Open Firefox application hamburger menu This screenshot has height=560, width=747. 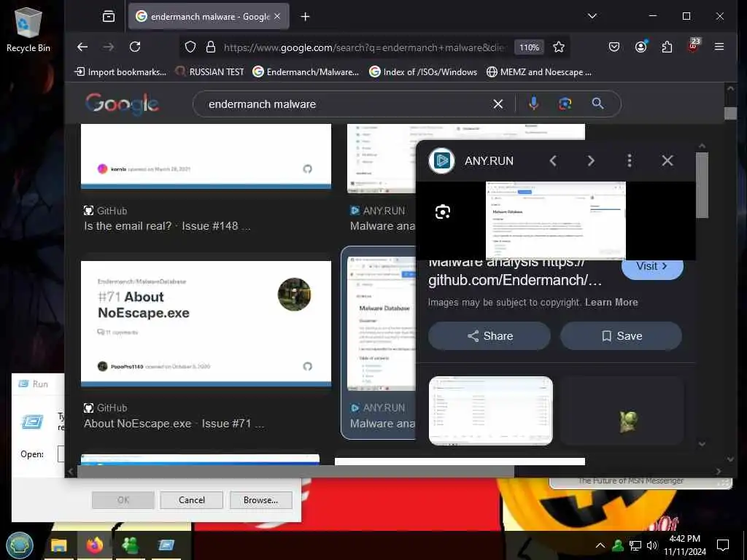pyautogui.click(x=719, y=47)
